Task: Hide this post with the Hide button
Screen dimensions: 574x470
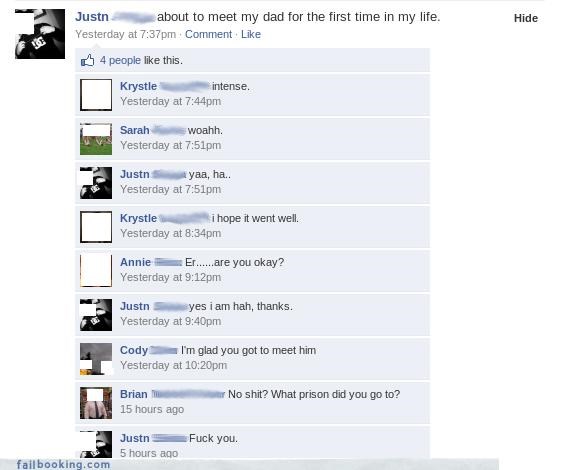Action: (526, 18)
